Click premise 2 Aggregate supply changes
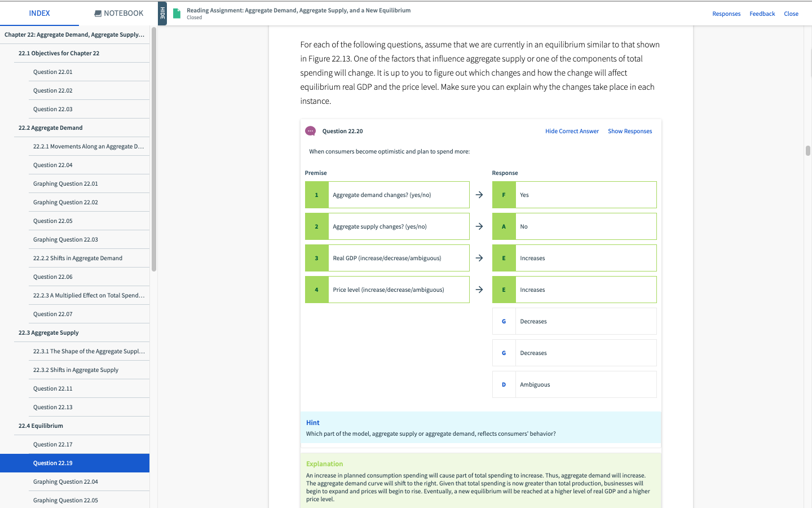The height and width of the screenshot is (508, 812). 387,226
